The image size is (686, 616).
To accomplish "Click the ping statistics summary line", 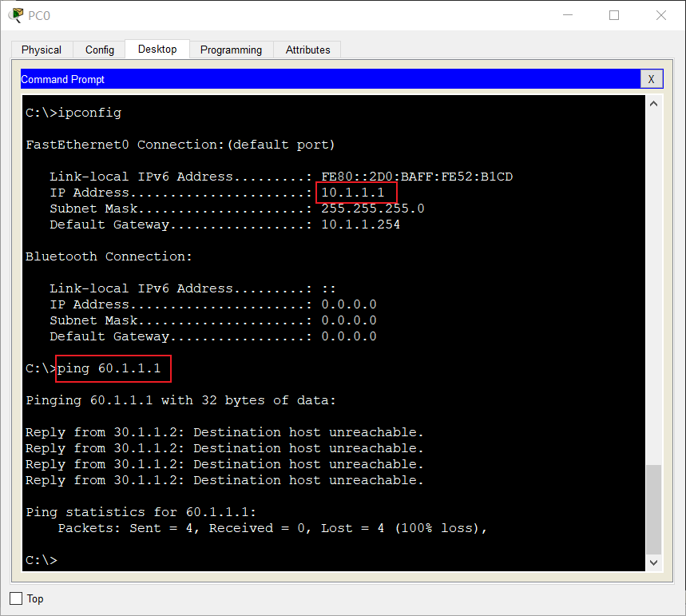I will (x=140, y=511).
